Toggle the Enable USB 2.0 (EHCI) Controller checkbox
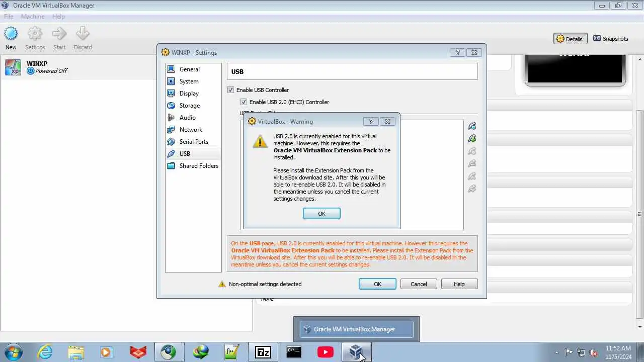 [244, 102]
